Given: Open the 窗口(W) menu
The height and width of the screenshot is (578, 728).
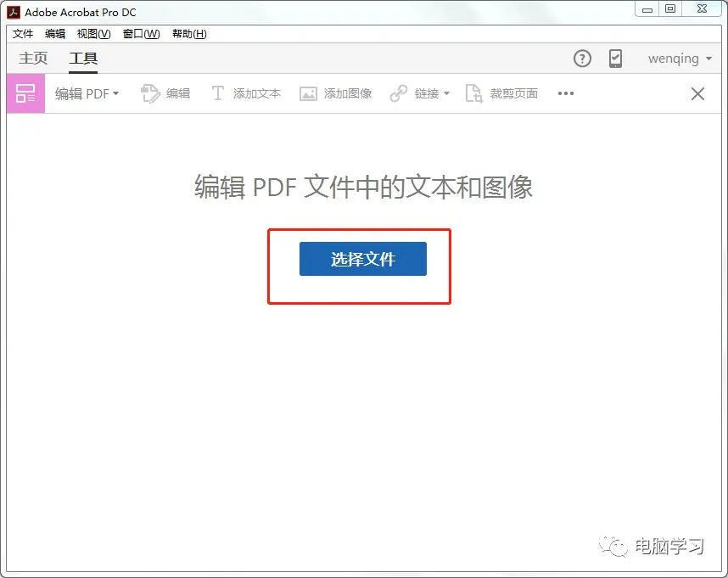Looking at the screenshot, I should (141, 34).
